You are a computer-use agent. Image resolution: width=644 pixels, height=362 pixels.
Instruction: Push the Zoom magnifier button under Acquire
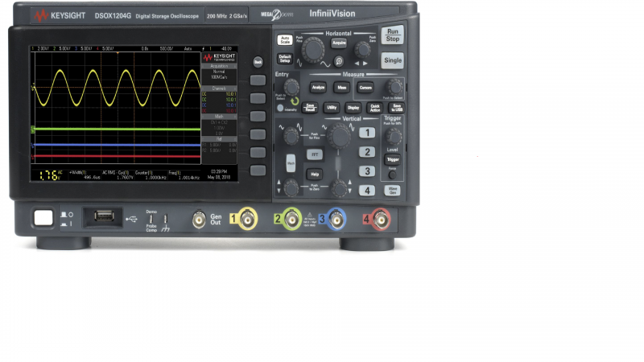339,61
